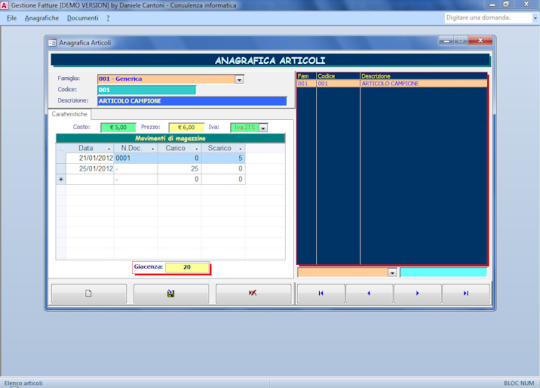This screenshot has height=388, width=540.
Task: Open the Famiglia dropdown list
Action: click(239, 80)
